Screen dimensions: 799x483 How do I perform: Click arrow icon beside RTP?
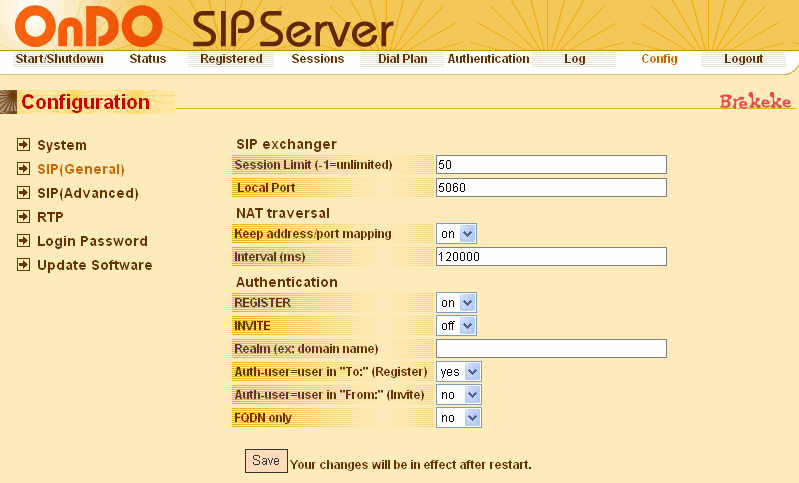[24, 217]
